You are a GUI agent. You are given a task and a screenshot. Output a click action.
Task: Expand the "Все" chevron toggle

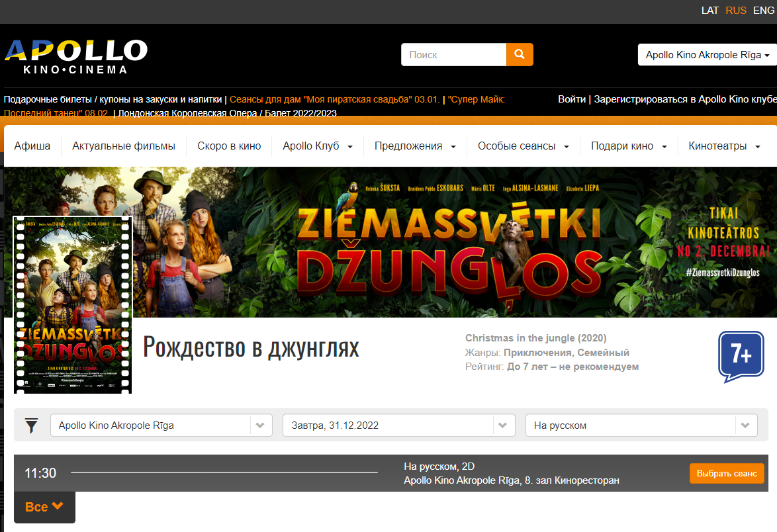[x=44, y=507]
